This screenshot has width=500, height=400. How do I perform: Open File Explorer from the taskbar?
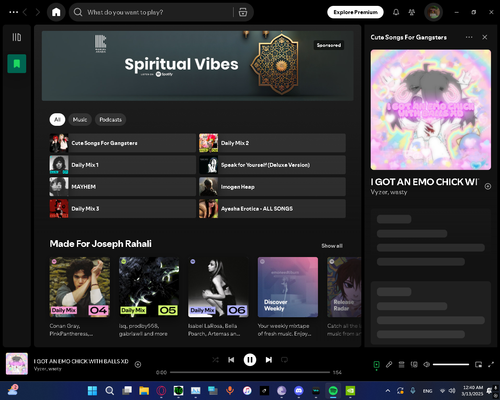pos(144,391)
